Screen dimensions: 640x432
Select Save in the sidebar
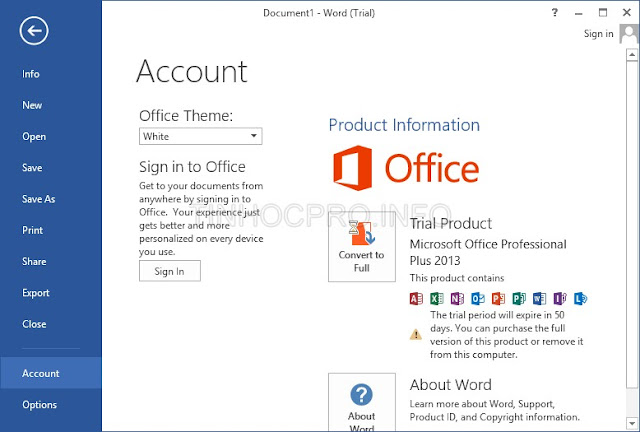pos(32,167)
